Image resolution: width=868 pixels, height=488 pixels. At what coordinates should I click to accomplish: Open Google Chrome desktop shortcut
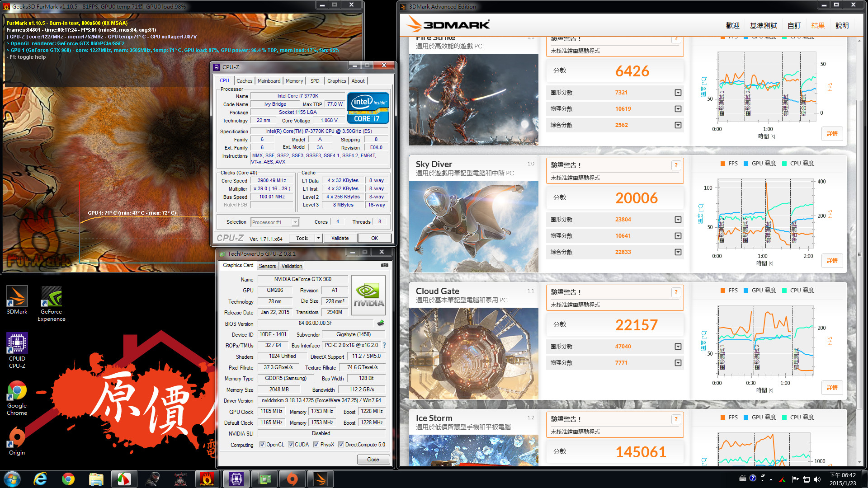tap(17, 398)
